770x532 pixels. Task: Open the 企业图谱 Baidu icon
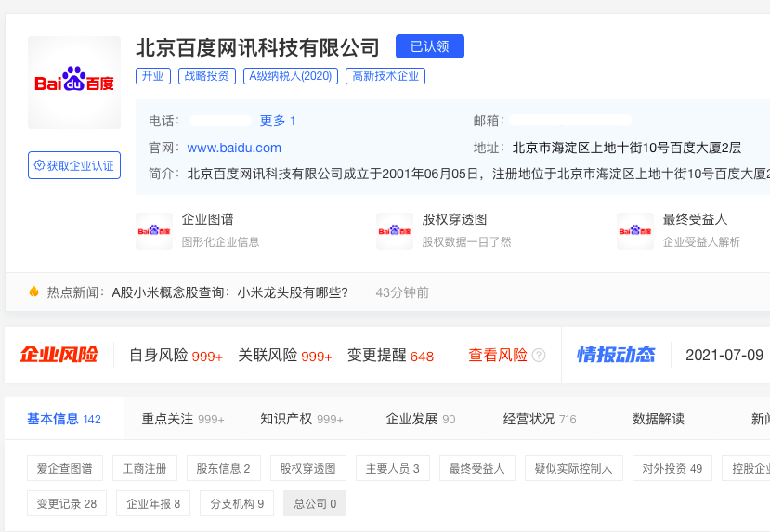[154, 230]
